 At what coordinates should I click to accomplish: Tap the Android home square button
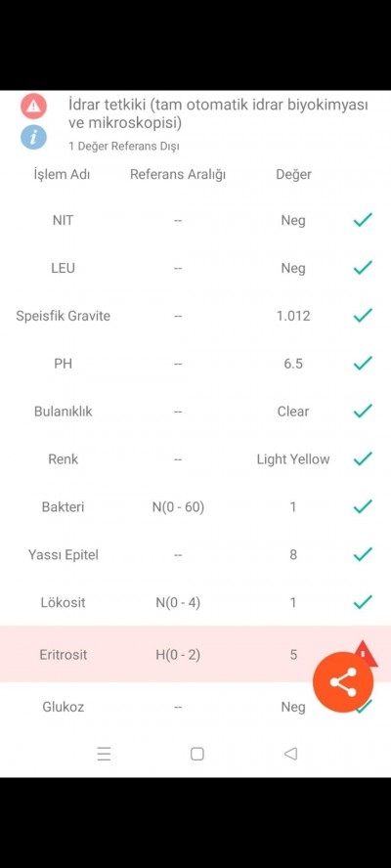[x=197, y=754]
